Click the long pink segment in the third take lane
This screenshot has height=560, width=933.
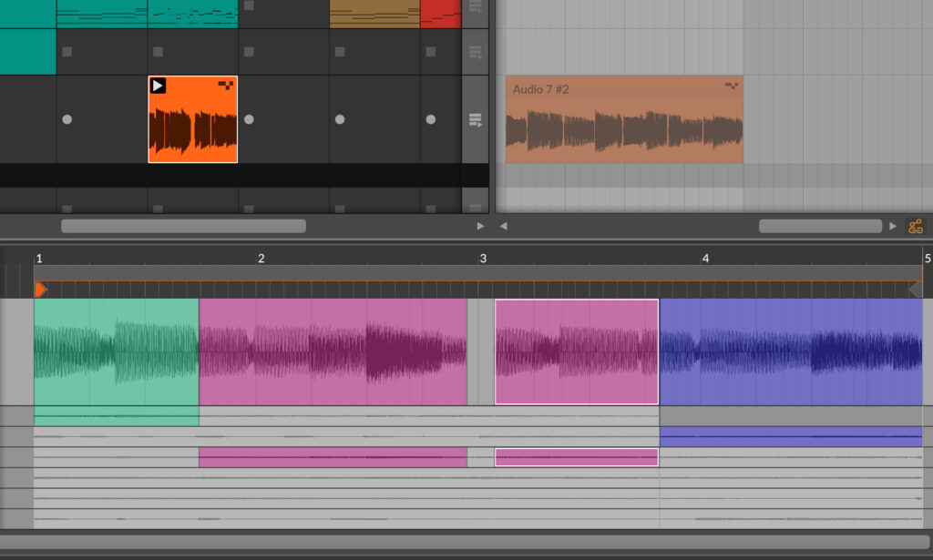[x=333, y=457]
